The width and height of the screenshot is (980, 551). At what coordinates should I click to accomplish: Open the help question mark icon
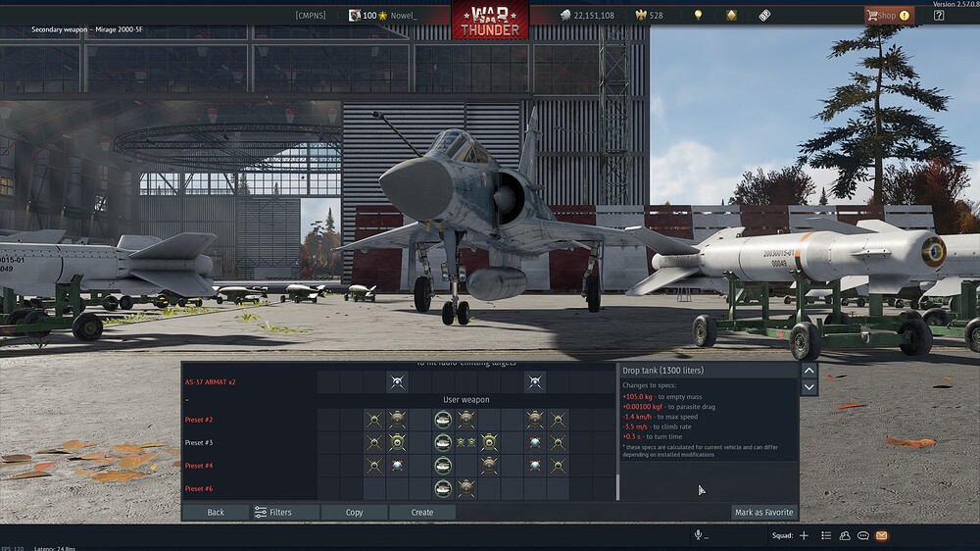939,15
